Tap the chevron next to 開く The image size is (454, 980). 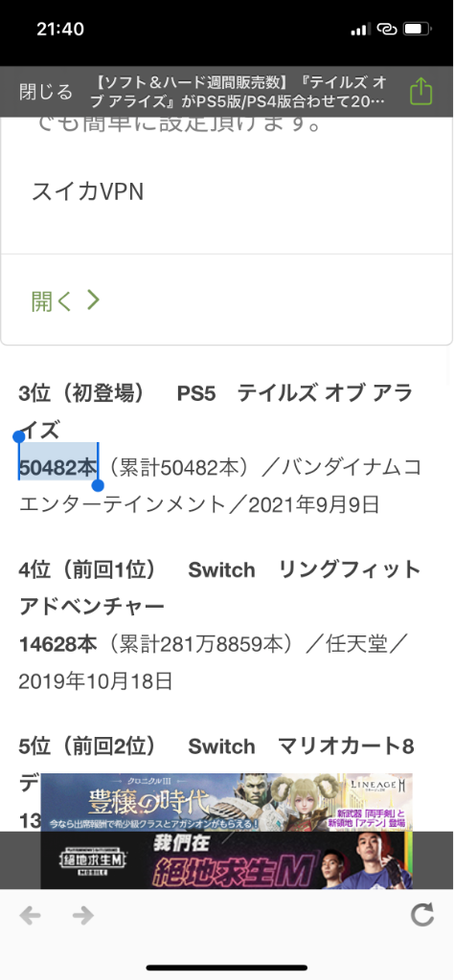click(x=93, y=300)
